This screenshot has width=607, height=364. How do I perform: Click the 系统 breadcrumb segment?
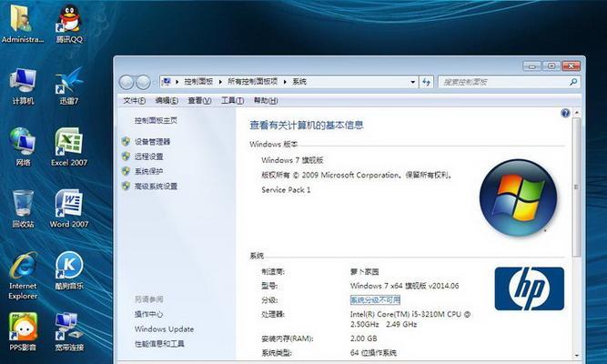click(299, 82)
